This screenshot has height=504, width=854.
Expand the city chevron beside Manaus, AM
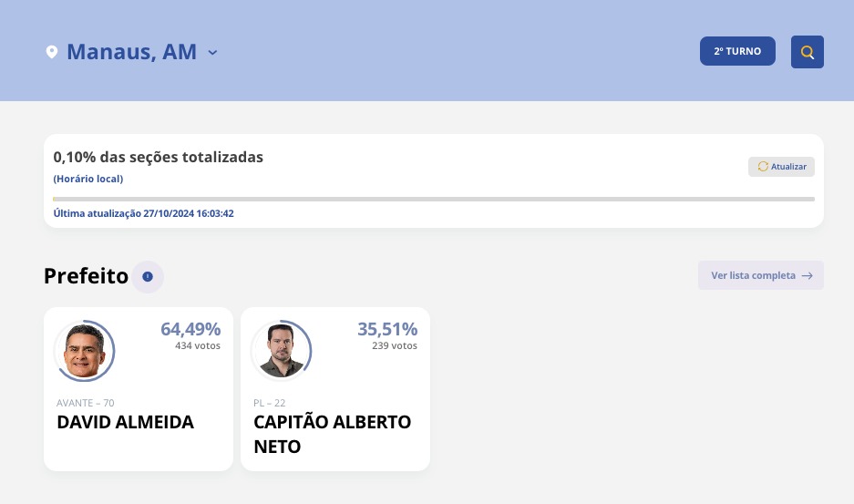click(x=212, y=53)
